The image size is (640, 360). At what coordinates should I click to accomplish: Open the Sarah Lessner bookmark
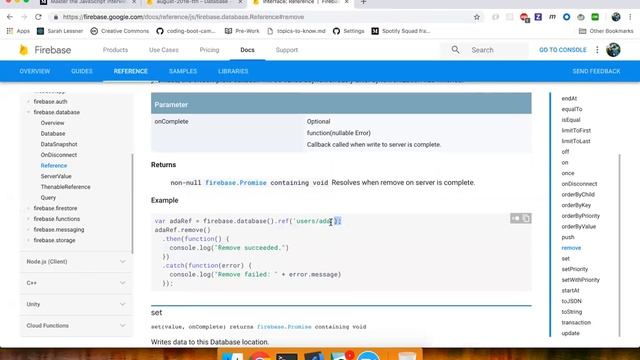tap(60, 31)
